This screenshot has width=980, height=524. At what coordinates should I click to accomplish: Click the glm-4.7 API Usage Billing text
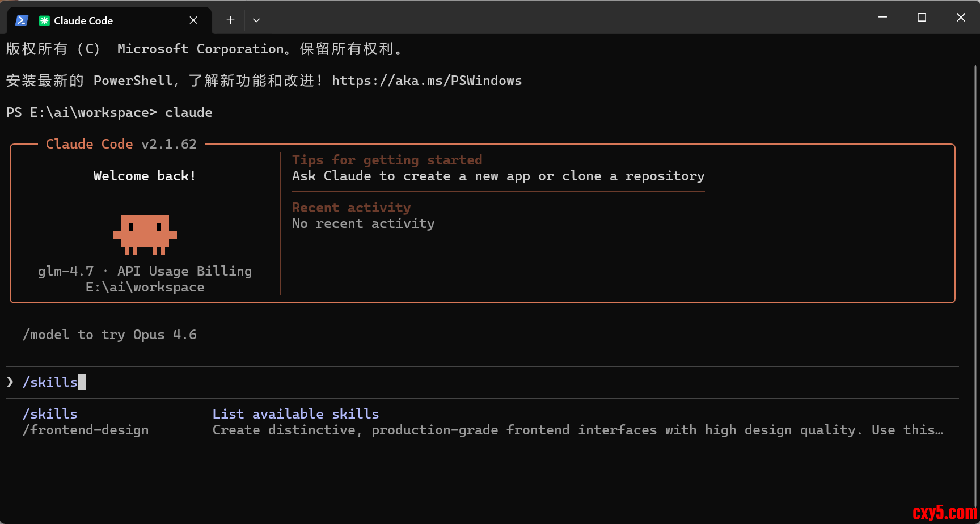coord(145,271)
